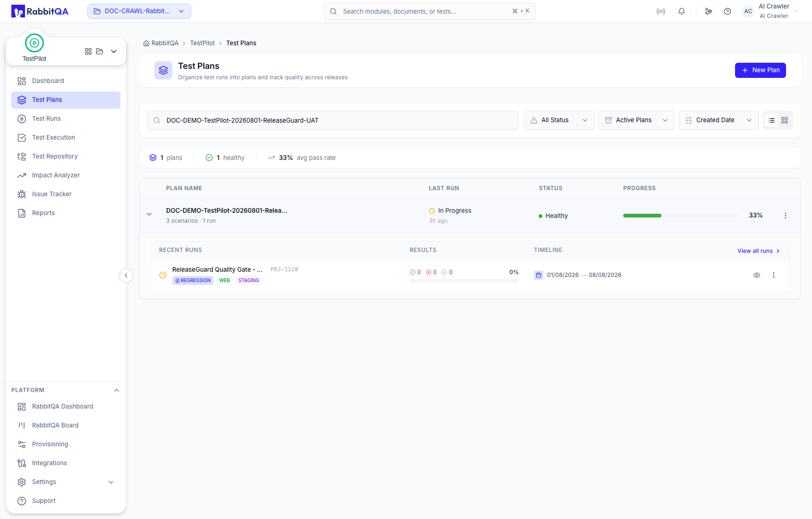Open Provisioning in sidebar
Viewport: 812px width, 519px height.
[66, 444]
